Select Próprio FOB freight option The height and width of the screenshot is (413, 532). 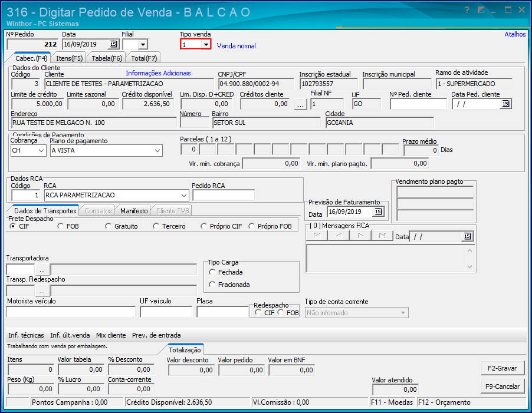coord(251,226)
